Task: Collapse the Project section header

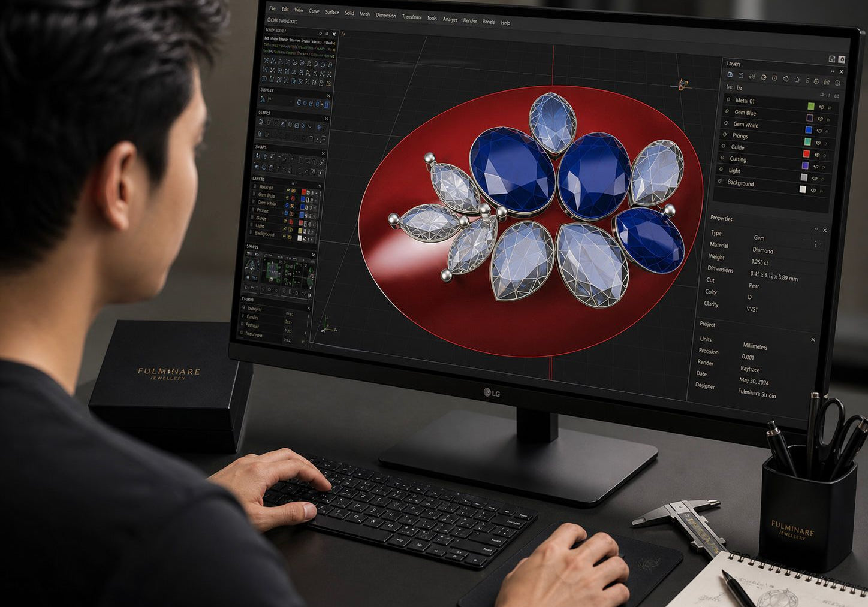Action: coord(707,324)
